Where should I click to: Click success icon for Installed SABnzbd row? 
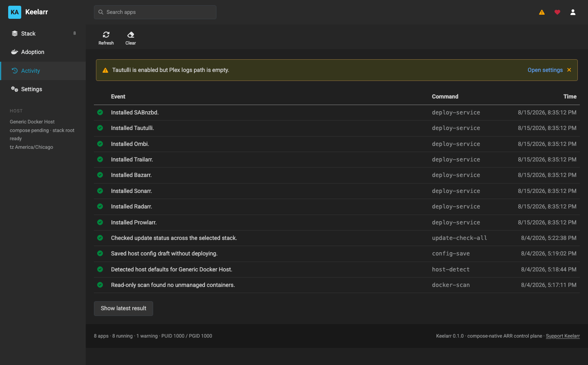coord(100,112)
